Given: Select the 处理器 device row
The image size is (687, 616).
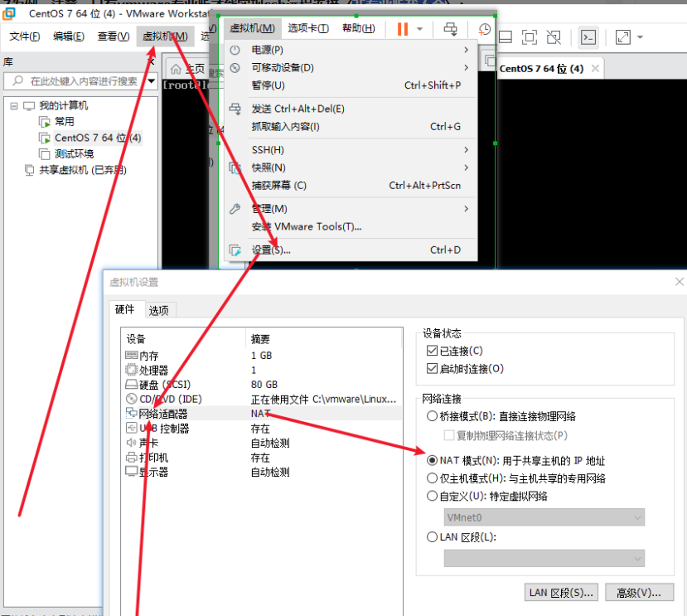Looking at the screenshot, I should coord(262,370).
